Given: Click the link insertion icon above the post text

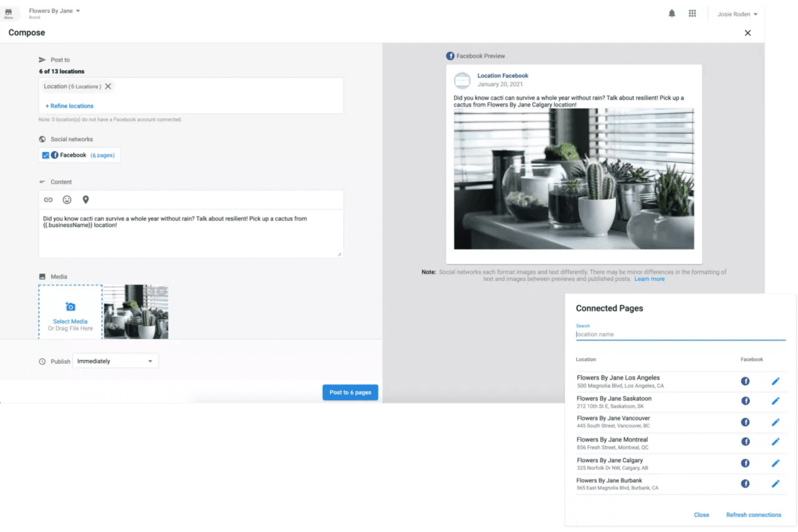Looking at the screenshot, I should tap(48, 199).
